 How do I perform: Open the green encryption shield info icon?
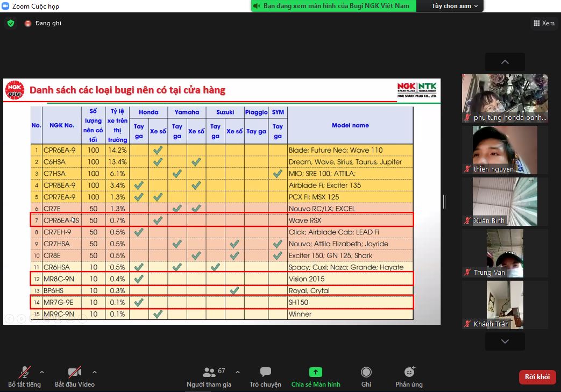[11, 23]
